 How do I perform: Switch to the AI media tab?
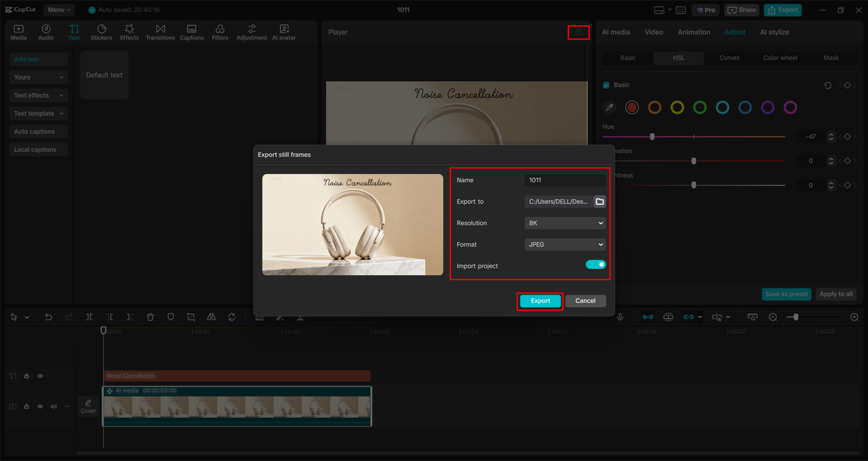[x=616, y=32]
